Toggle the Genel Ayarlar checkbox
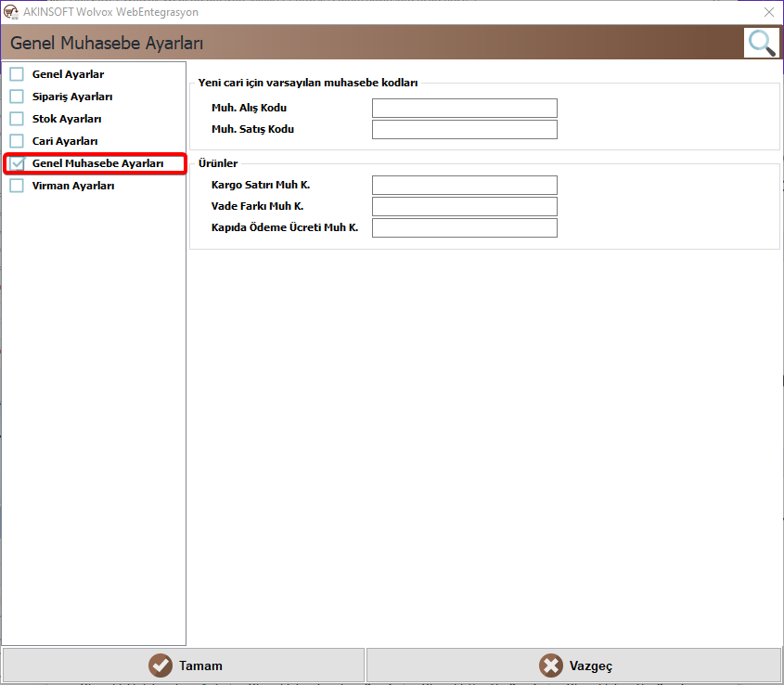 (x=17, y=74)
